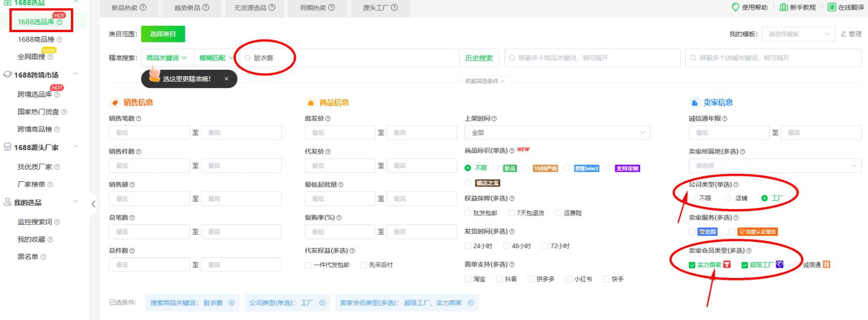
Task: Open 卖家所属地 location dropdown
Action: (775, 166)
